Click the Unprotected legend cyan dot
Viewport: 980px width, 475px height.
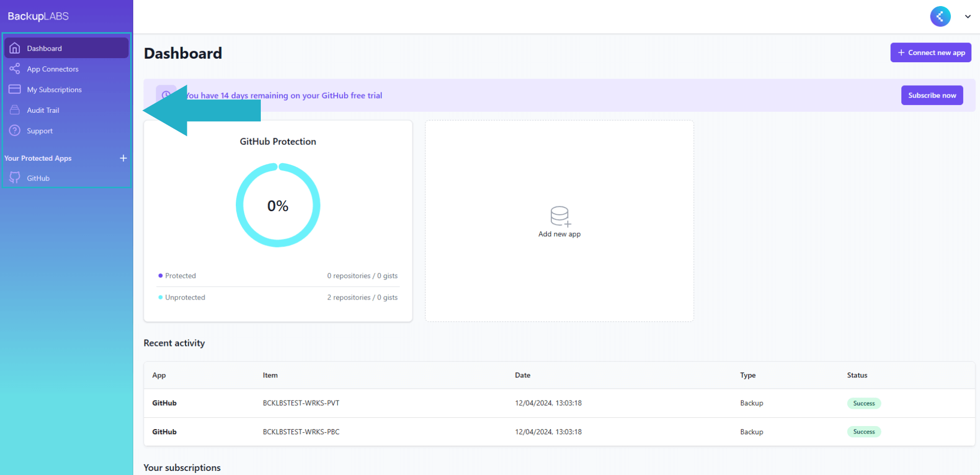(x=160, y=297)
